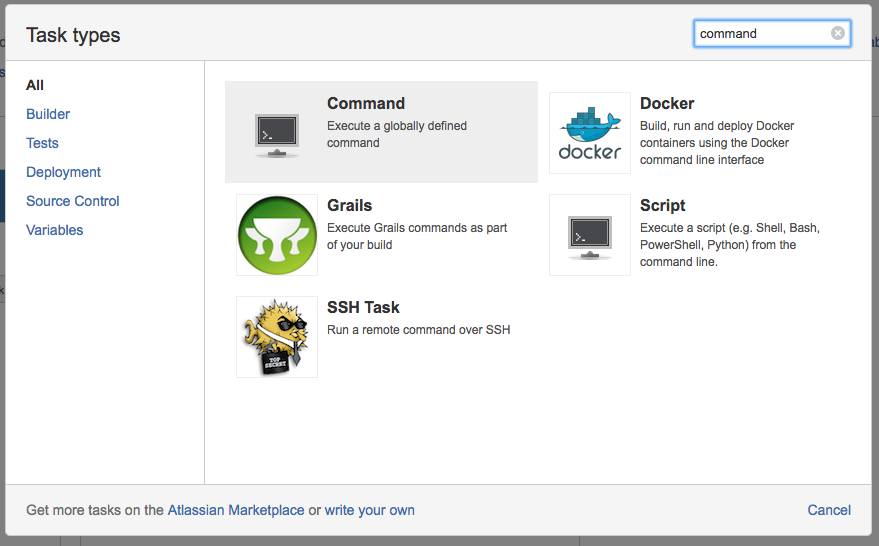
Task: Click the Grails goblet icon
Action: pyautogui.click(x=277, y=235)
